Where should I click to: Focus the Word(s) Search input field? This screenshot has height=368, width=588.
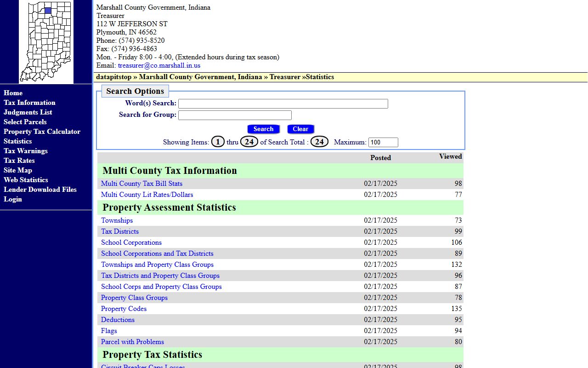point(283,104)
